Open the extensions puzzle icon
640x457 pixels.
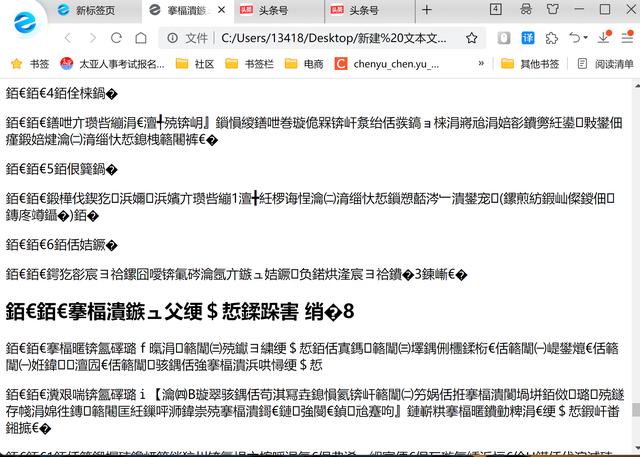pyautogui.click(x=551, y=38)
